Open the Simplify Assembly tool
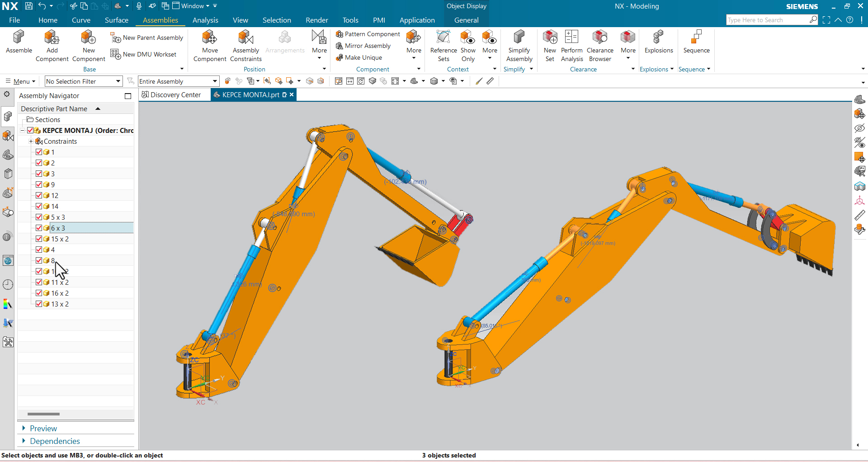This screenshot has height=462, width=868. pyautogui.click(x=519, y=44)
